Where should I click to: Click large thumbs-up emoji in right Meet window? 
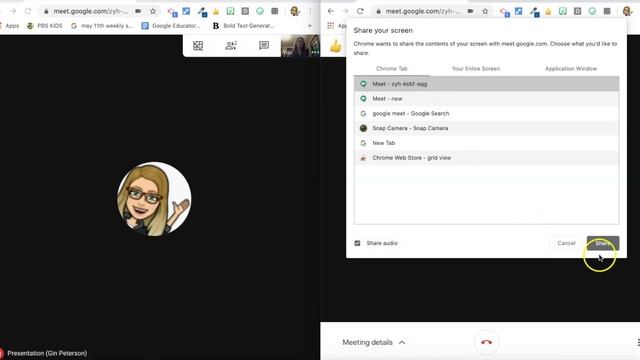(336, 46)
